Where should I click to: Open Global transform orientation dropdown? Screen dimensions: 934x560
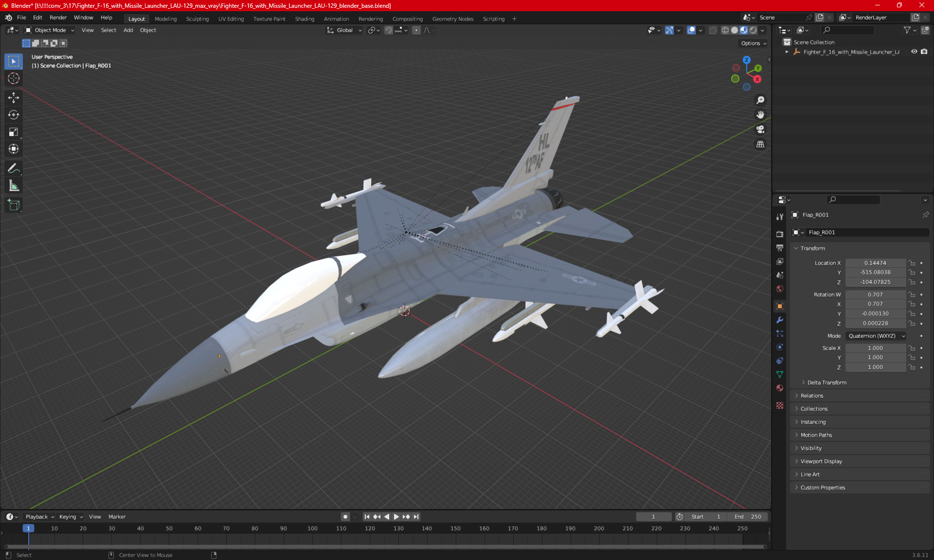pyautogui.click(x=344, y=30)
